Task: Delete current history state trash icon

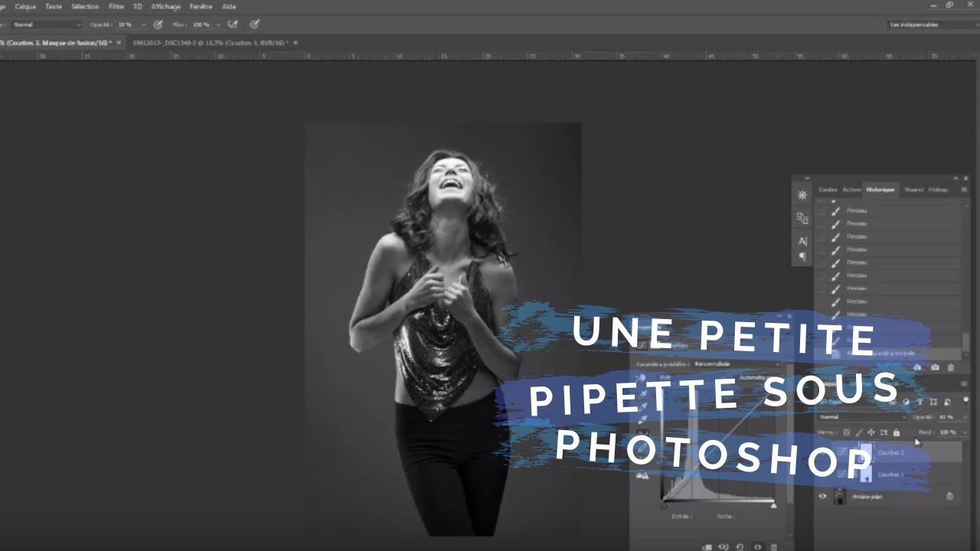Action: [951, 367]
